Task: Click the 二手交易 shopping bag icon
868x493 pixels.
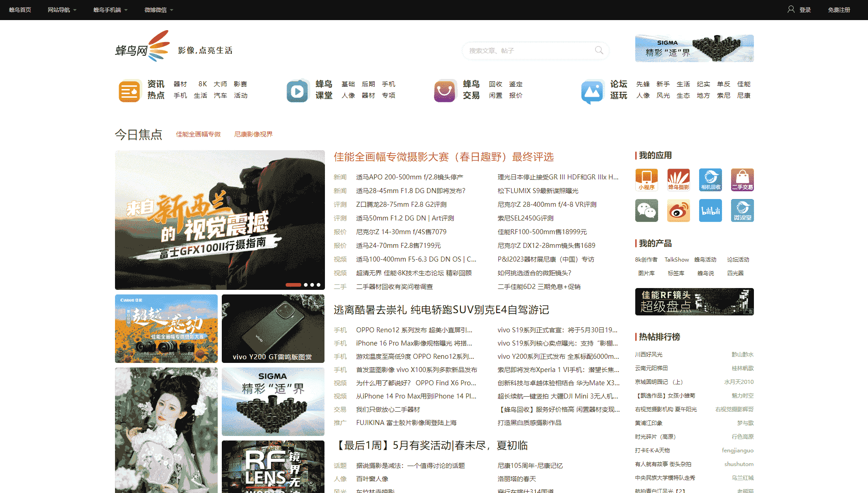Action: [x=742, y=179]
